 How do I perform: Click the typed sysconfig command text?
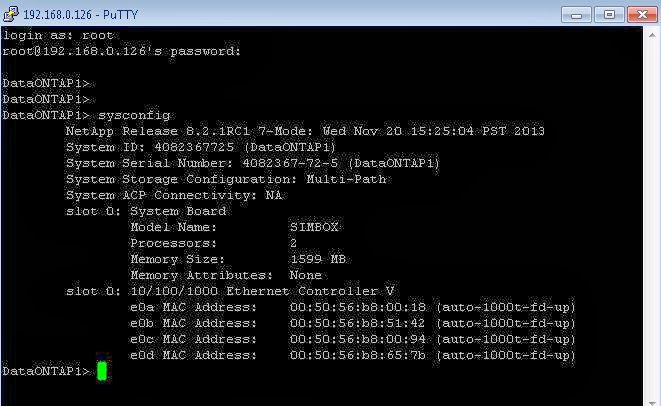point(134,116)
